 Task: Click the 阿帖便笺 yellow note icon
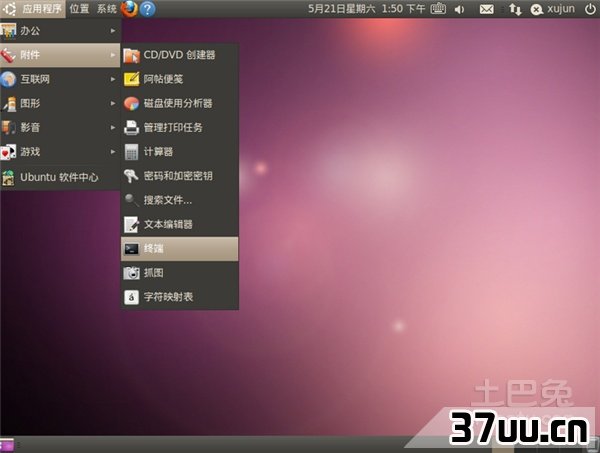131,79
